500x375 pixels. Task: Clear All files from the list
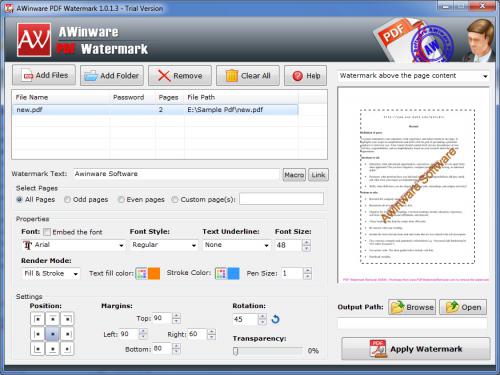(x=248, y=76)
